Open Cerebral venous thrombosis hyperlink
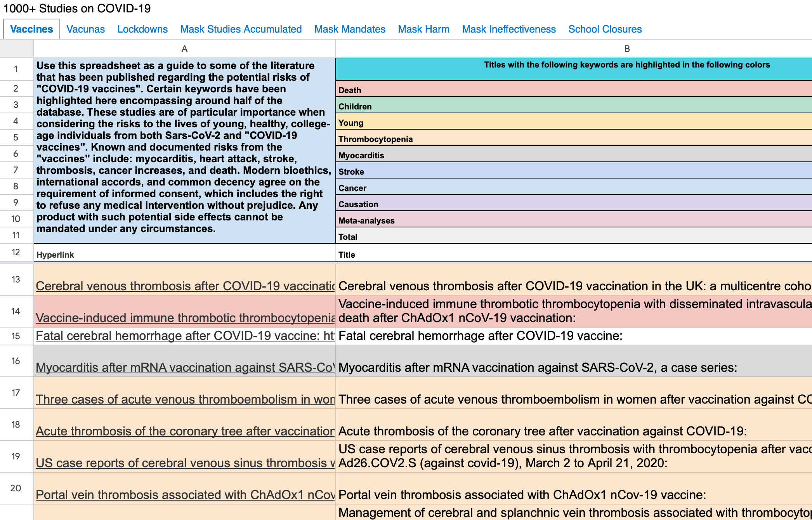Screen dimensions: 812x520 click(185, 286)
